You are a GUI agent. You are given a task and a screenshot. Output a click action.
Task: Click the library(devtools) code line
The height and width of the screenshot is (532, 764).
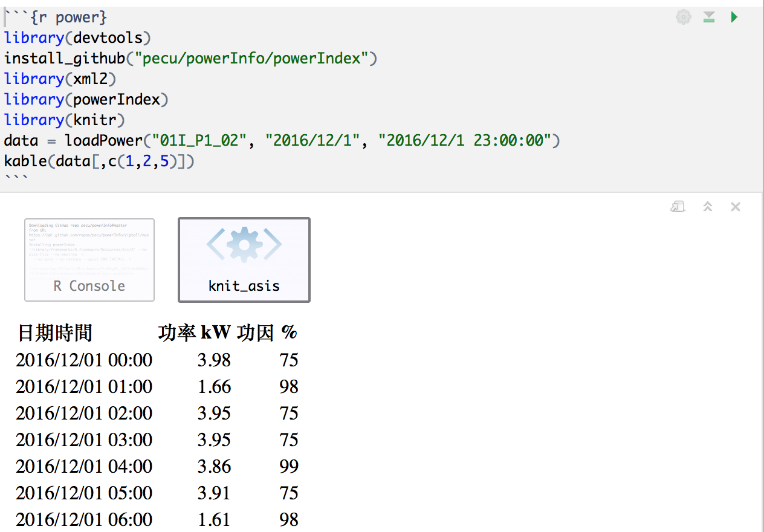tap(77, 38)
